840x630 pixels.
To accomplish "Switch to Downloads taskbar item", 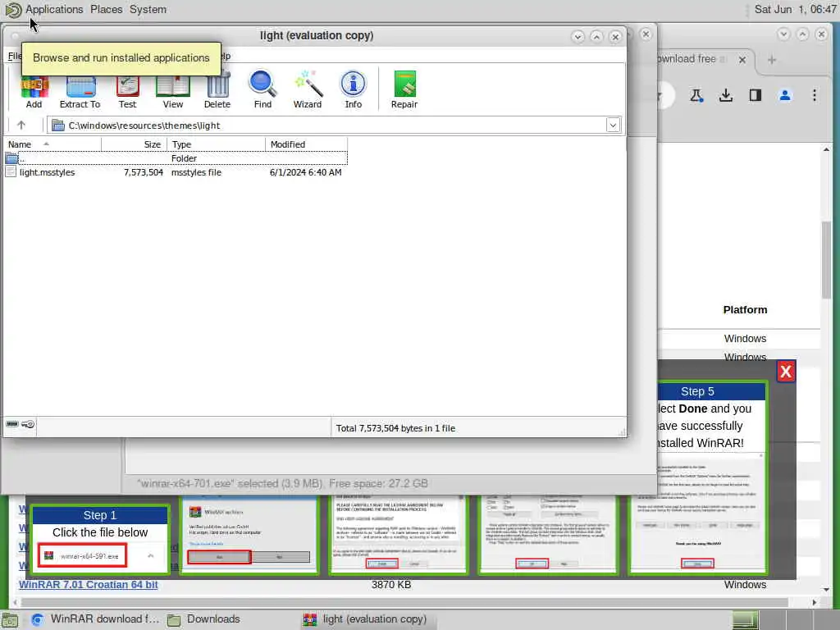I will [204, 619].
